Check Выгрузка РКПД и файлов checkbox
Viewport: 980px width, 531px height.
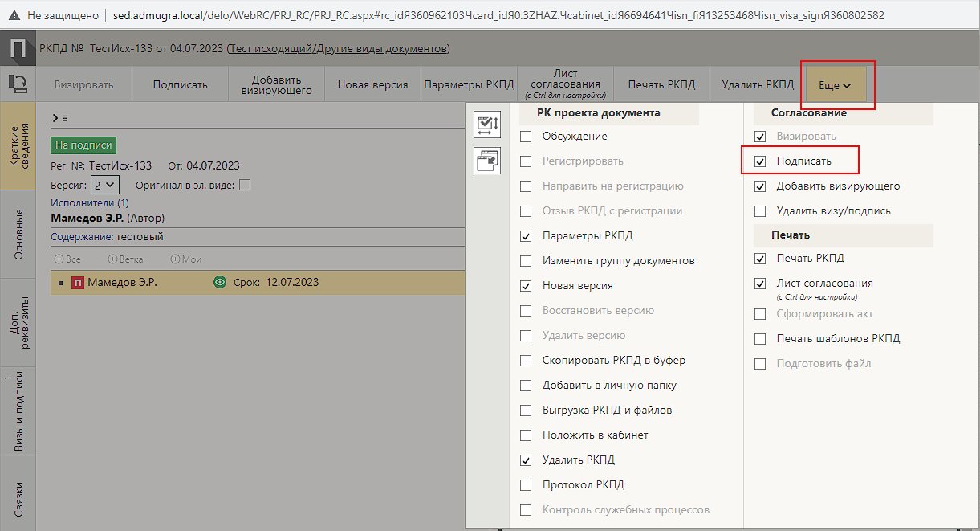pos(526,411)
